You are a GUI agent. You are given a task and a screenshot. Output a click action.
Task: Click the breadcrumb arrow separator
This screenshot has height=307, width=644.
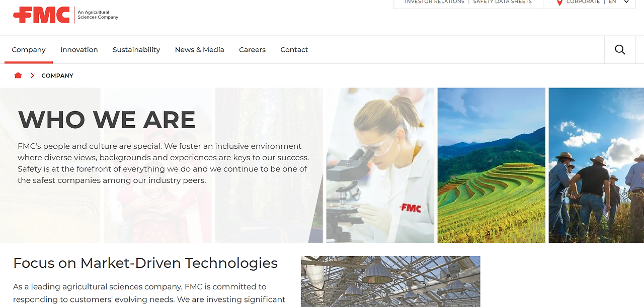click(x=32, y=75)
